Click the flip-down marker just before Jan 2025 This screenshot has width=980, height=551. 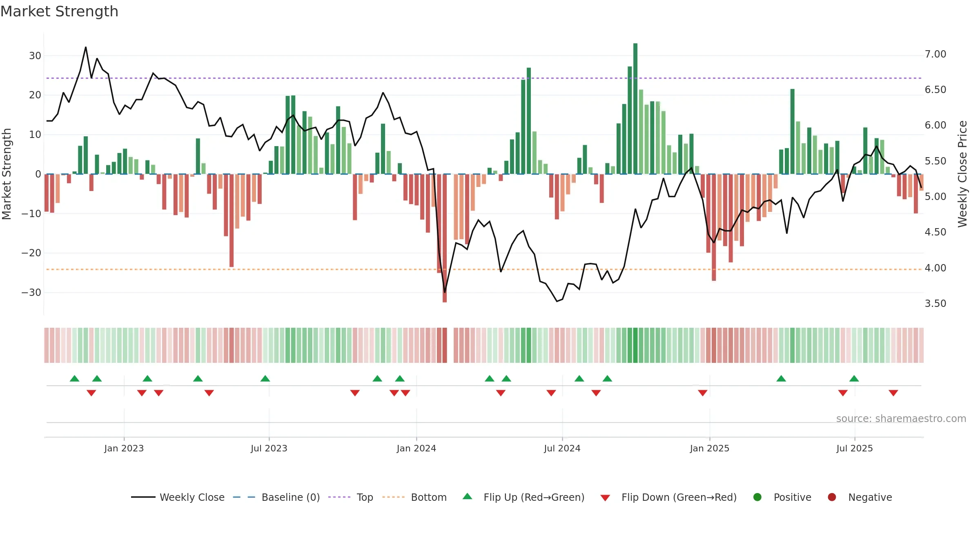click(x=703, y=393)
